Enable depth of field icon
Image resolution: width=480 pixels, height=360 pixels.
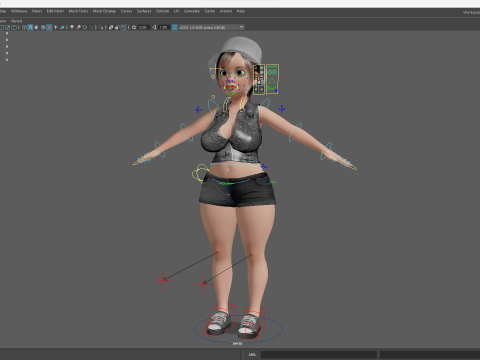[91, 27]
